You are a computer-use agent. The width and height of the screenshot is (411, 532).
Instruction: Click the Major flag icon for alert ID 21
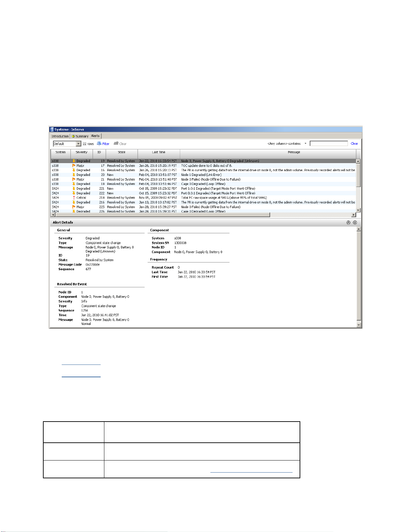(74, 180)
